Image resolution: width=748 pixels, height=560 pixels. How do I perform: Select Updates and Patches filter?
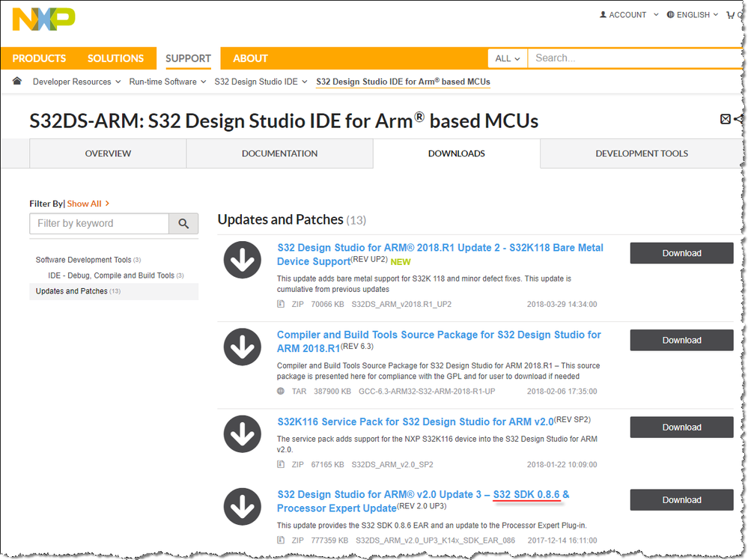pos(114,291)
